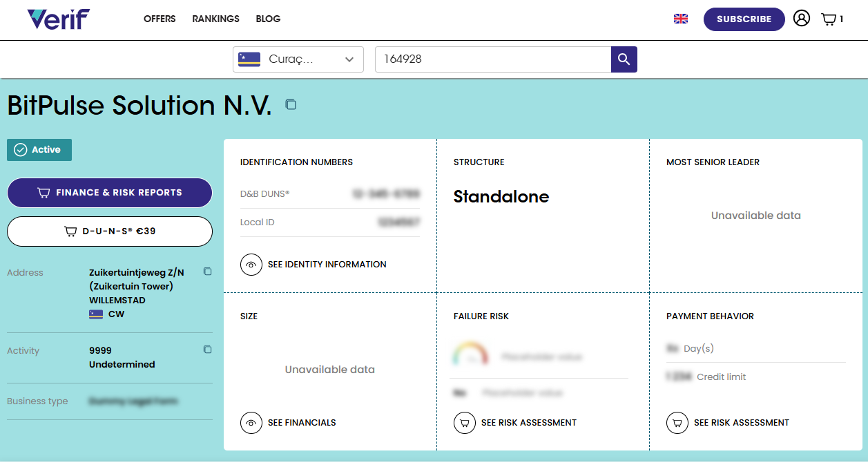Click the failure risk gauge
This screenshot has width=868, height=465.
470,354
